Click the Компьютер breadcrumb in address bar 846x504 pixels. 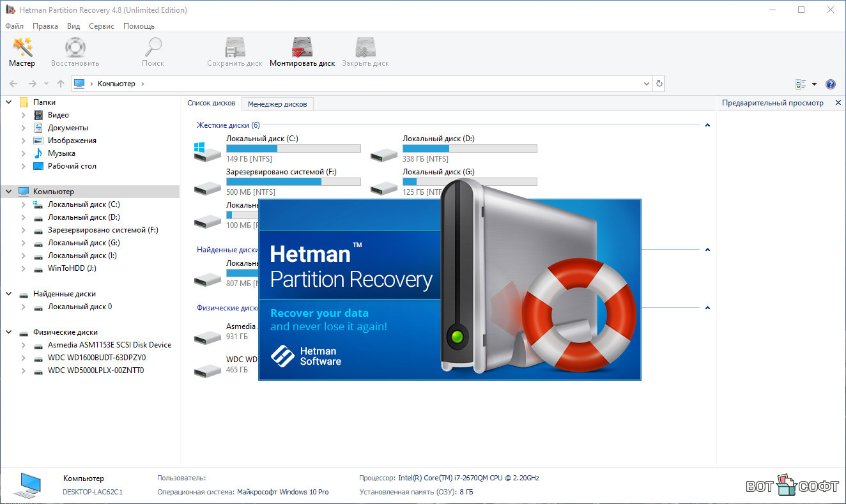click(116, 84)
